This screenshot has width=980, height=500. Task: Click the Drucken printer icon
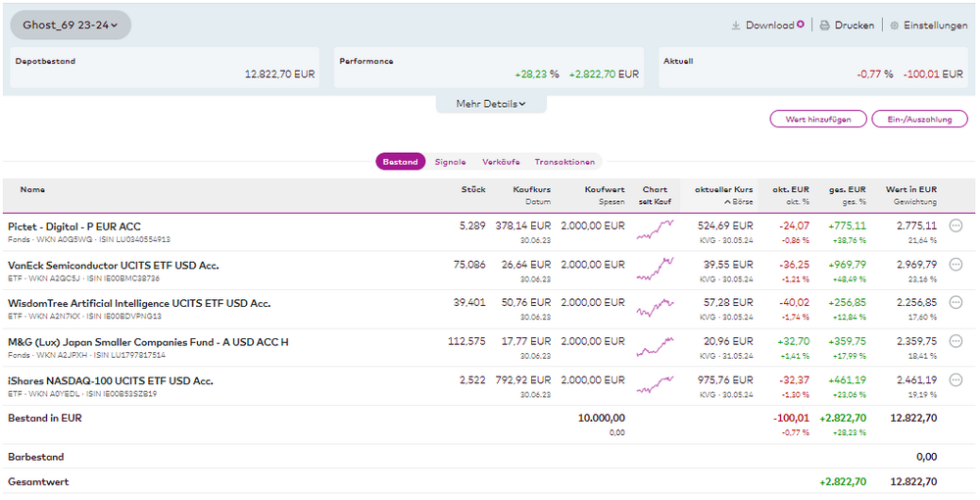[x=825, y=25]
